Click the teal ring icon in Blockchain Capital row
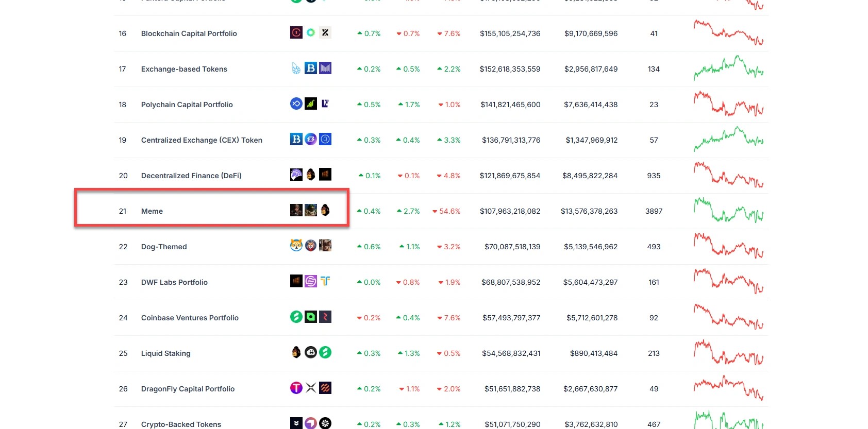The width and height of the screenshot is (868, 429). [311, 32]
